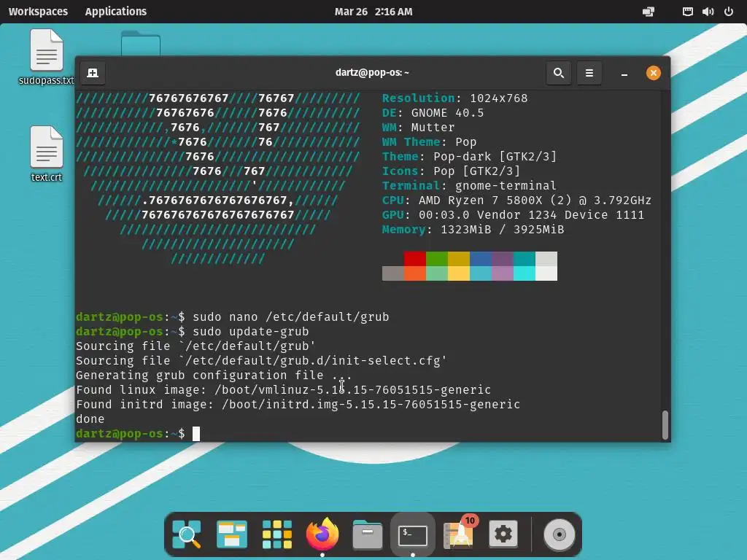Open the power menu icon
This screenshot has height=560, width=747.
(x=729, y=12)
